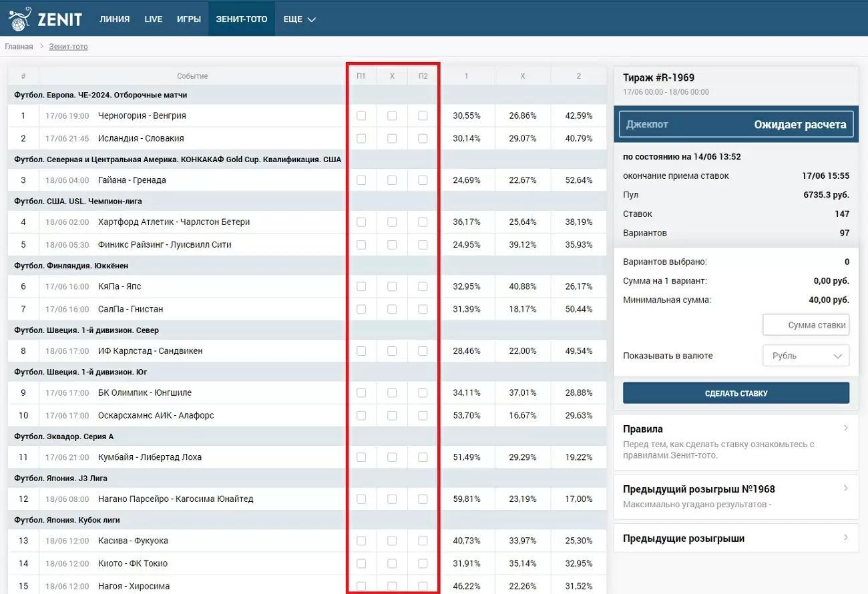
Task: Open the LIVE section
Action: coord(154,19)
